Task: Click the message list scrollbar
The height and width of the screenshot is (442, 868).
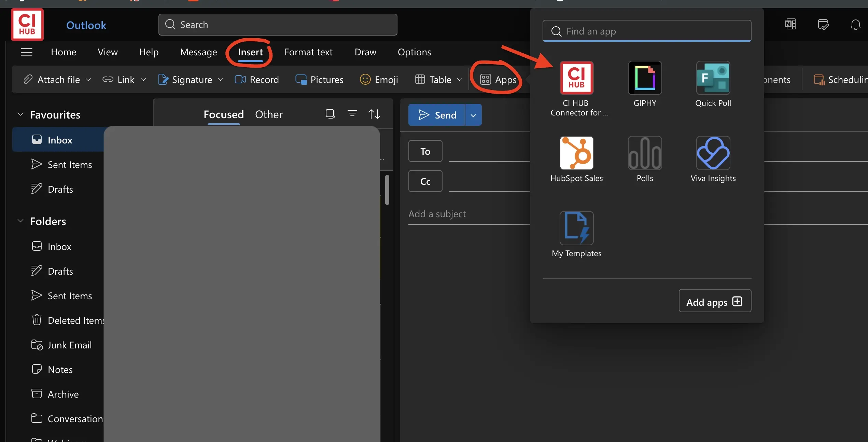Action: point(387,190)
